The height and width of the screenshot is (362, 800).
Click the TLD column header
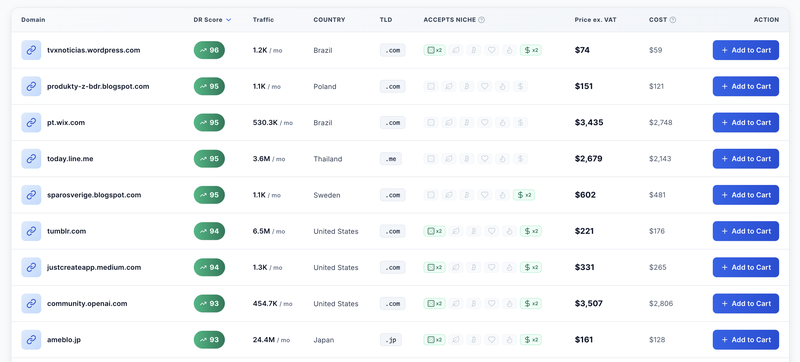coord(386,20)
